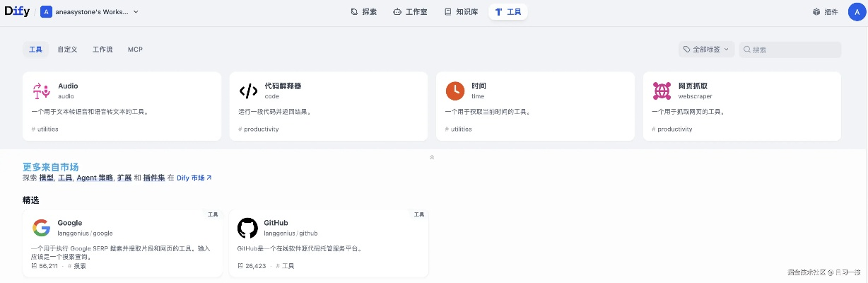Switch to the 自定义 tab
Image resolution: width=868 pixels, height=283 pixels.
point(67,50)
